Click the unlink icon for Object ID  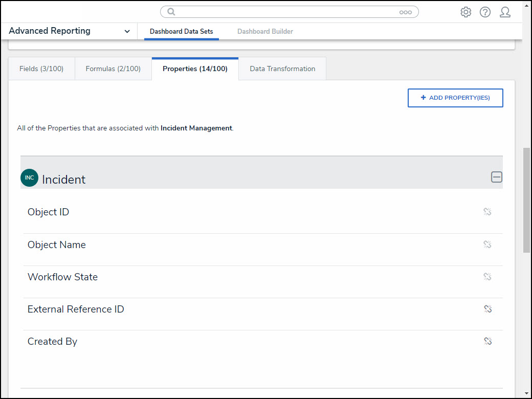487,212
